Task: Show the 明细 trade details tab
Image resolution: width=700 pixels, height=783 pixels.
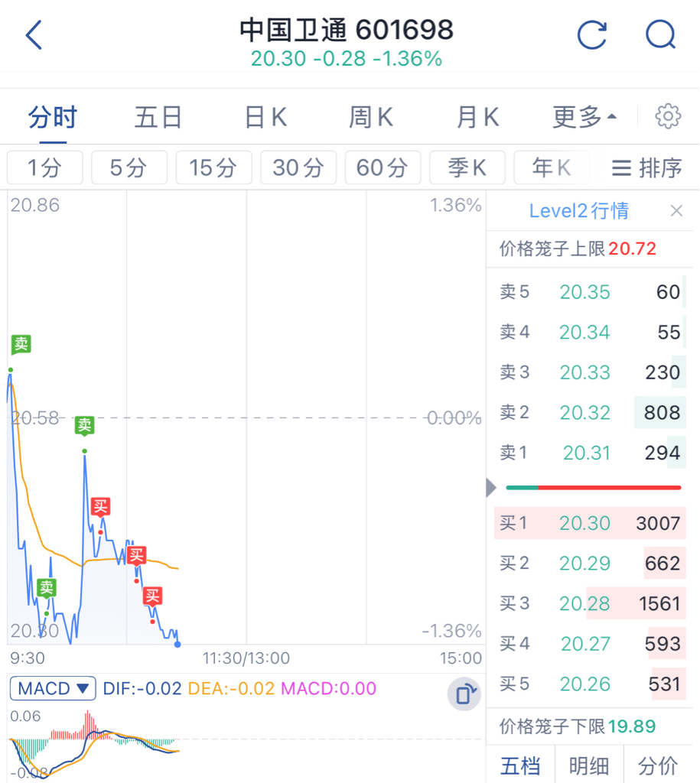Action: (589, 765)
